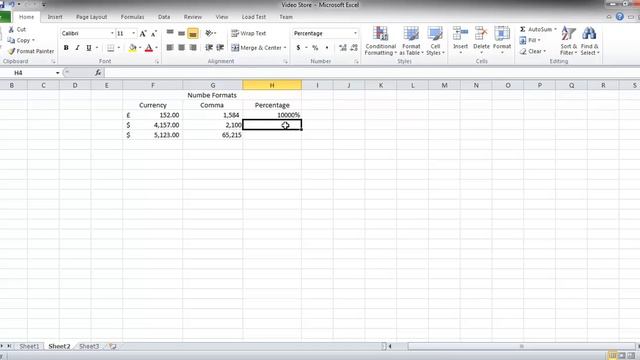The width and height of the screenshot is (640, 360).
Task: Click Merge & Center button
Action: point(257,48)
